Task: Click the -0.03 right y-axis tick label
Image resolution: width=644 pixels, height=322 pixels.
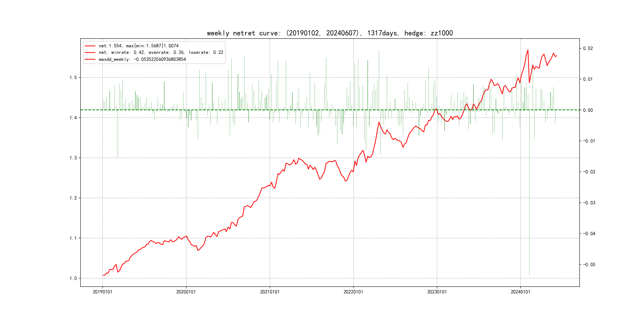Action: [x=589, y=203]
